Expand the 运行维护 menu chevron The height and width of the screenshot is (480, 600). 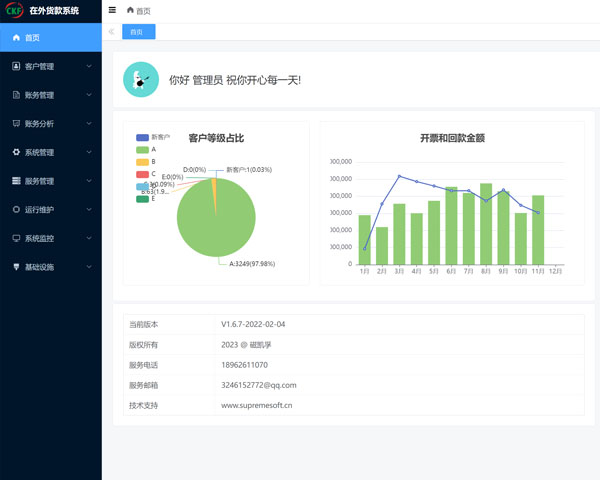point(89,210)
